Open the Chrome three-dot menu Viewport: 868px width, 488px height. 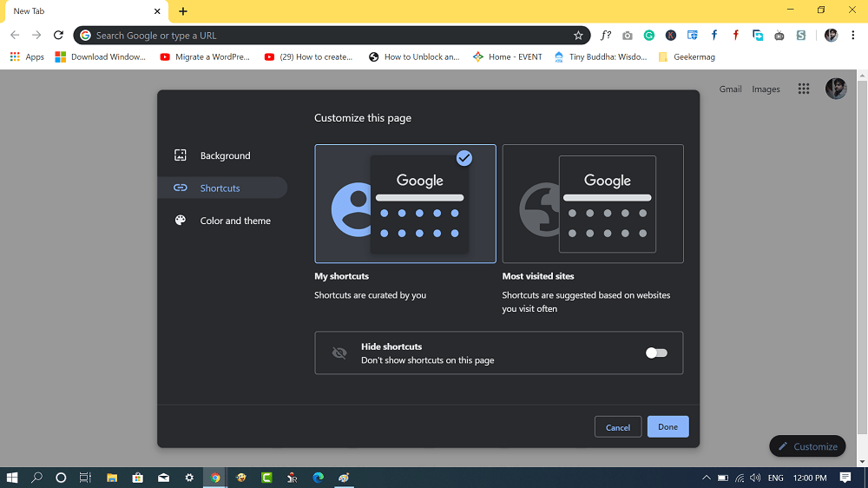pos(853,36)
